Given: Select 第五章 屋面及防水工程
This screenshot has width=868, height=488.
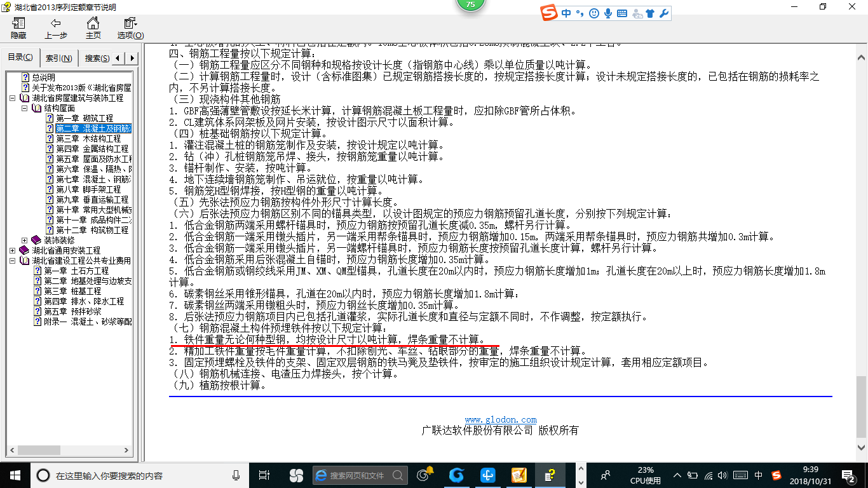Looking at the screenshot, I should (x=93, y=159).
